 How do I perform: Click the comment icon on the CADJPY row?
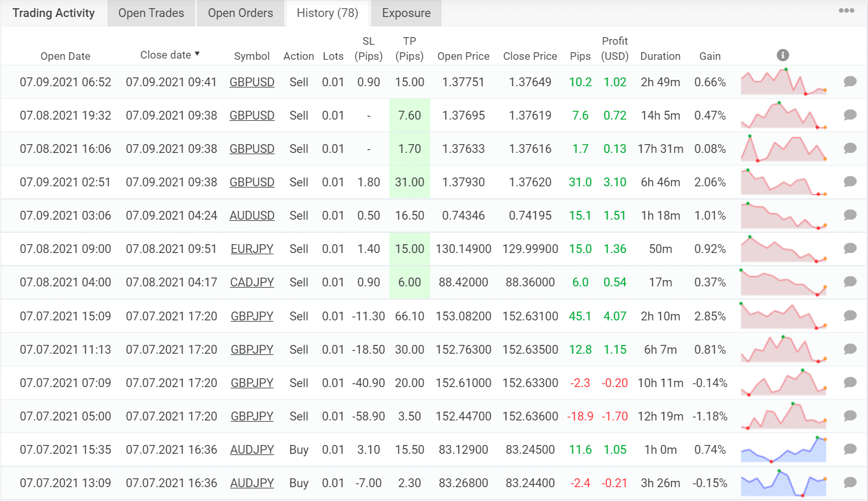850,282
